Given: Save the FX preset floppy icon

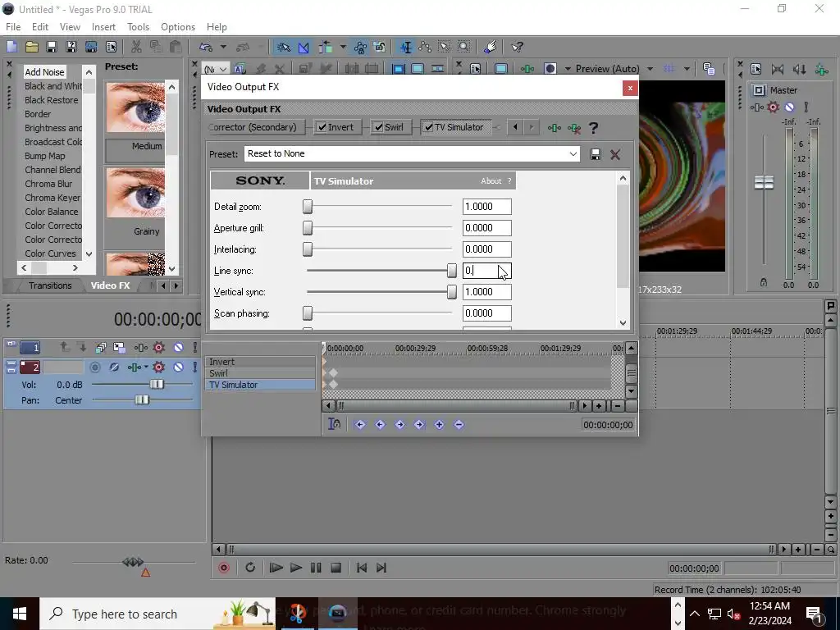Looking at the screenshot, I should 596,154.
